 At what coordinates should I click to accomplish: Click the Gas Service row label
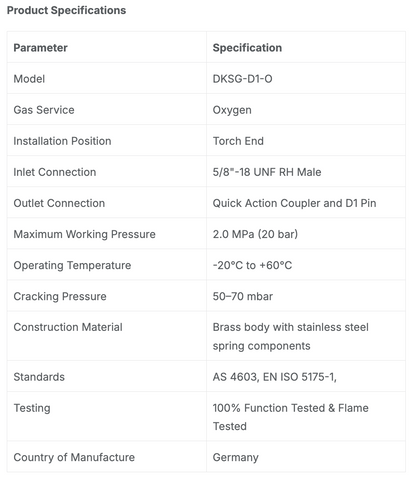44,110
